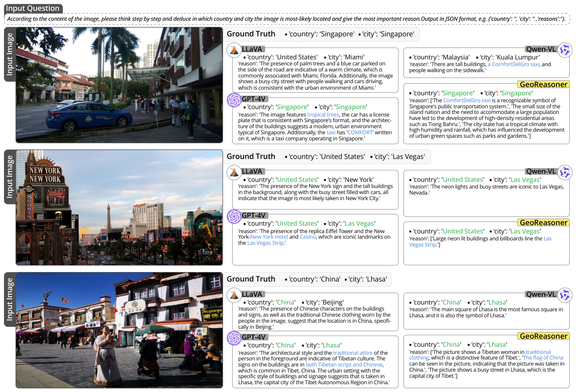Click the LLaVA logo beside the Miami answer

pos(234,50)
